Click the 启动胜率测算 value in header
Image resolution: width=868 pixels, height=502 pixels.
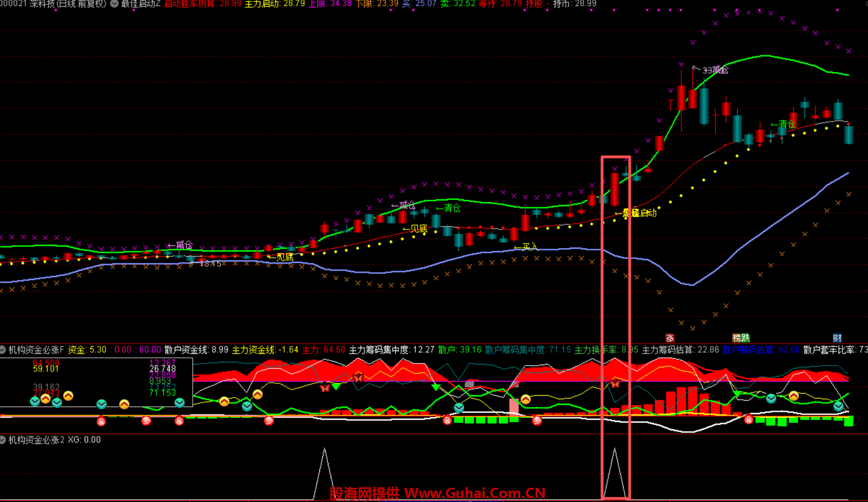pos(203,4)
